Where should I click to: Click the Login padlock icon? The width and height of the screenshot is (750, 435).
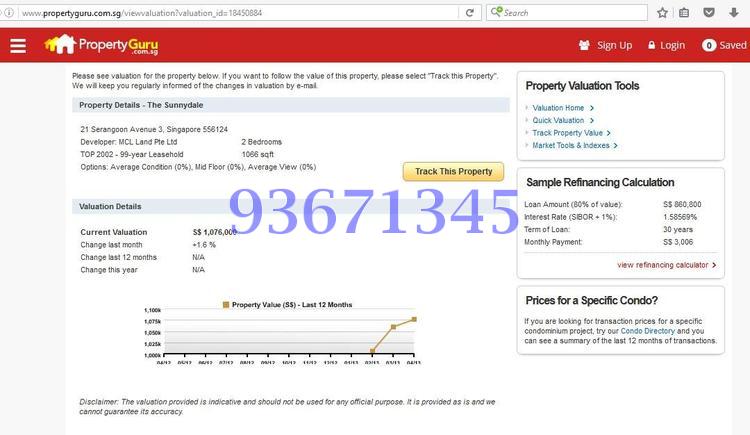coord(651,45)
